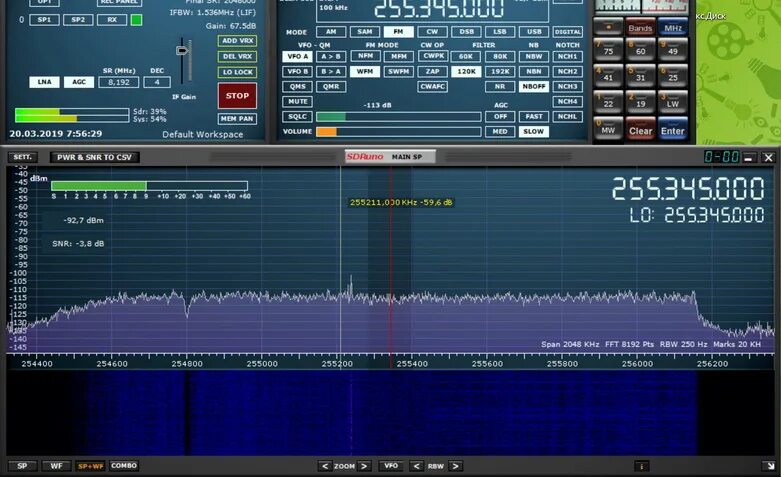Switch to SP view

22,466
